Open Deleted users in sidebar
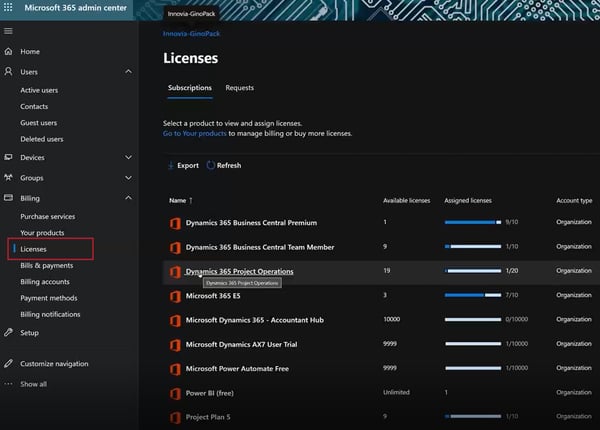The image size is (600, 430). (42, 139)
